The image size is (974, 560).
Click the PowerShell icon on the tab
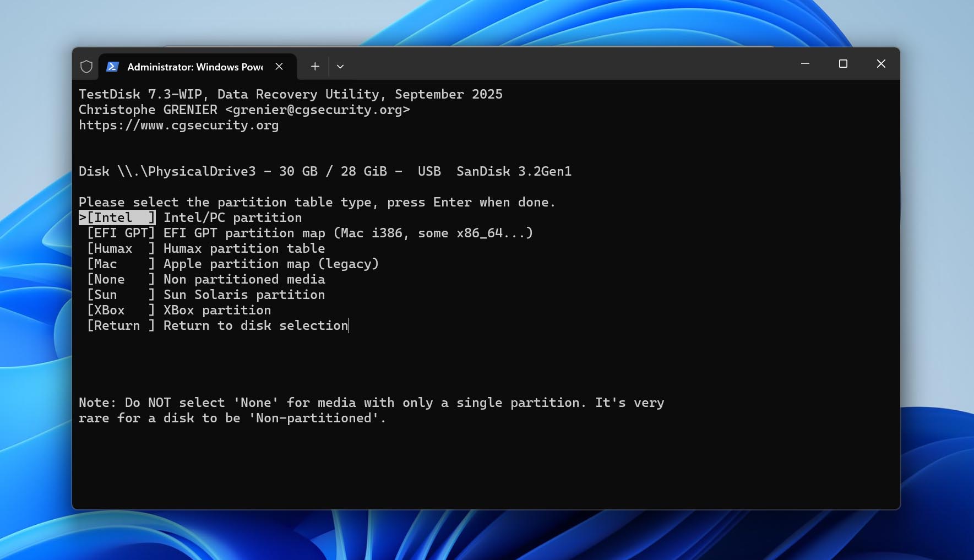point(112,67)
